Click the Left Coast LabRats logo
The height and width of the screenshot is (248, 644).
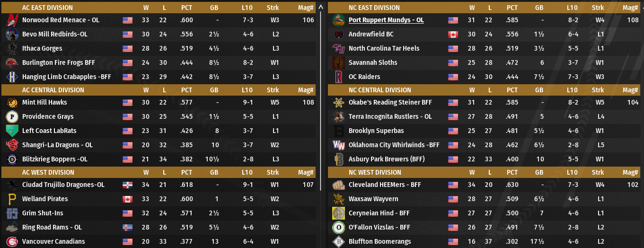point(12,131)
